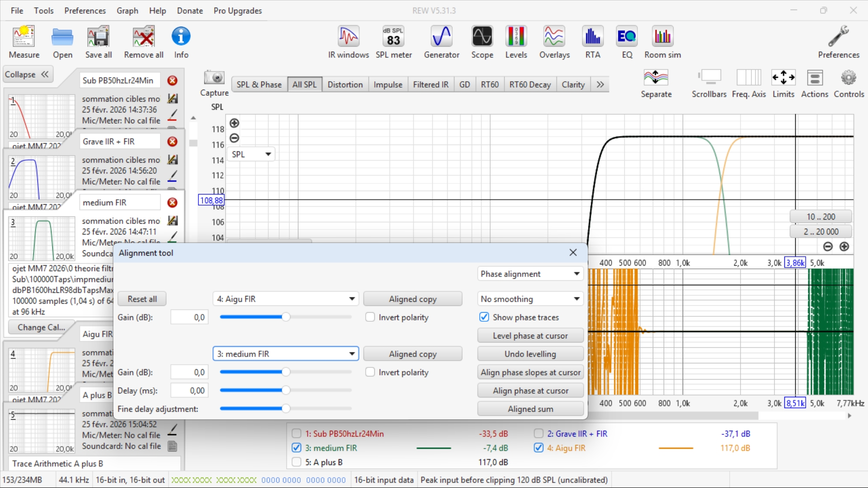Uncheck Show phase traces
The image size is (868, 488).
[x=484, y=317]
